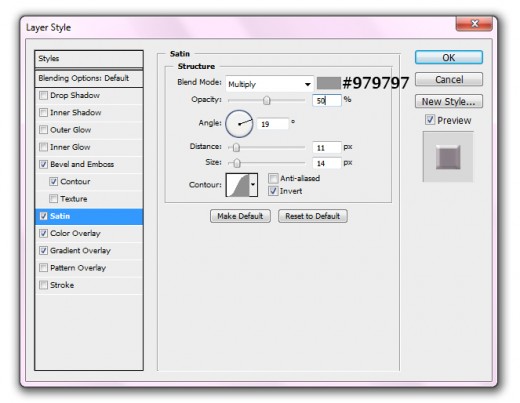Uncheck the Invert checkbox

[273, 191]
